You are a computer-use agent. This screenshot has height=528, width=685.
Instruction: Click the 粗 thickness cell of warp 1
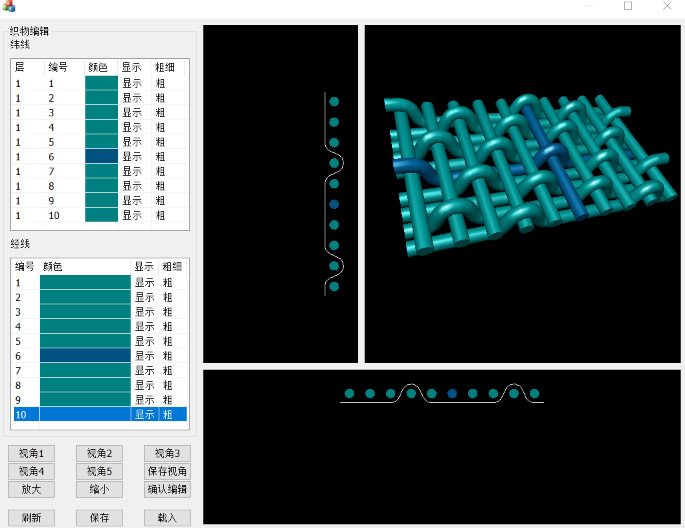pos(168,283)
